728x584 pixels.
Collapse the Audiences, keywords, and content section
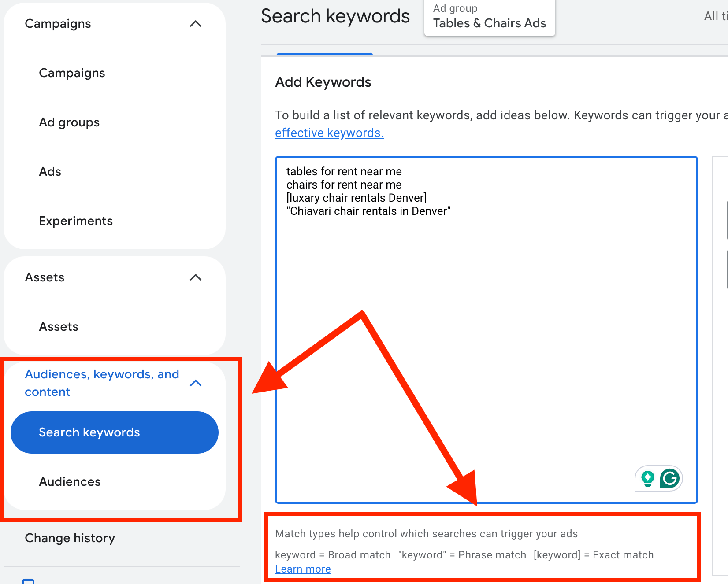pyautogui.click(x=196, y=383)
